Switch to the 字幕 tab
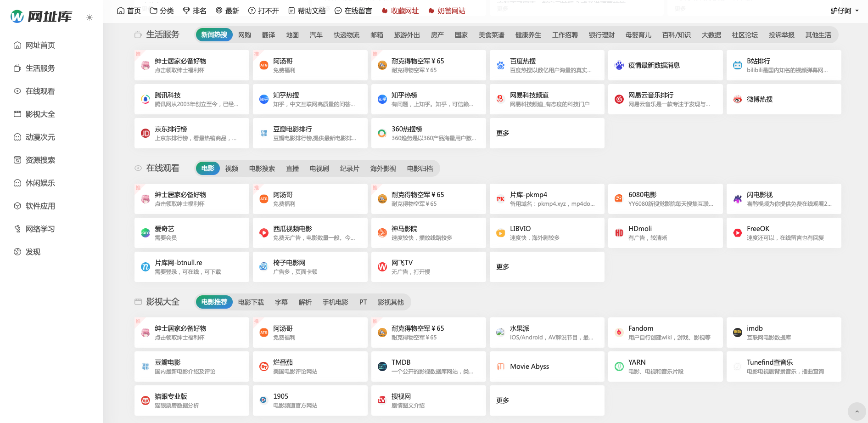 [x=281, y=302]
